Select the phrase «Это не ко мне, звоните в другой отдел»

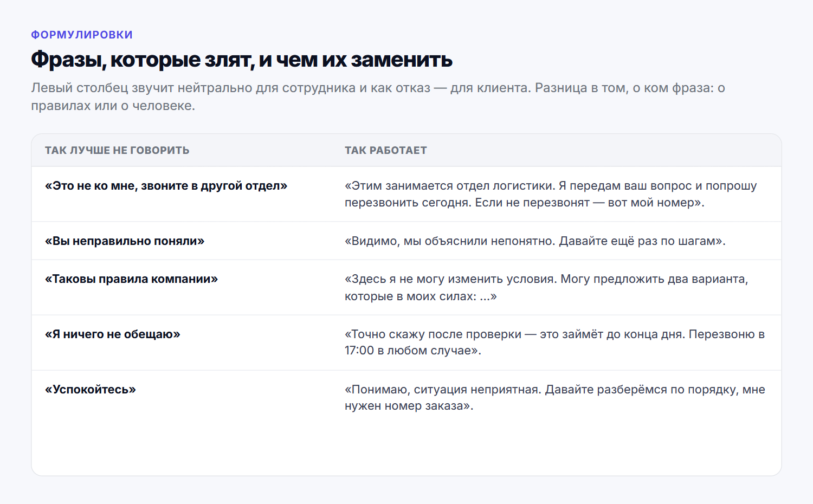[166, 186]
